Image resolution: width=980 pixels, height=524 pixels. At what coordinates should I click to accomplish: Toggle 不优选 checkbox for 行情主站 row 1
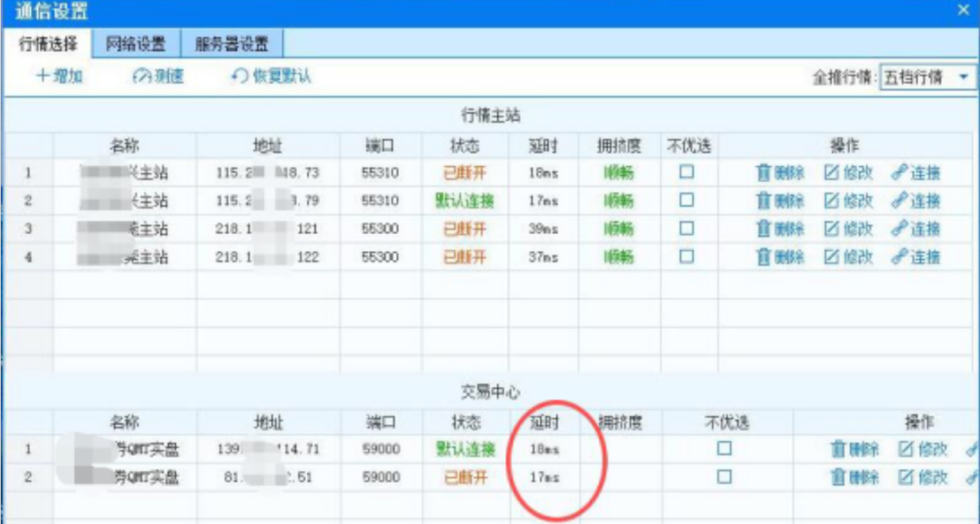[687, 172]
